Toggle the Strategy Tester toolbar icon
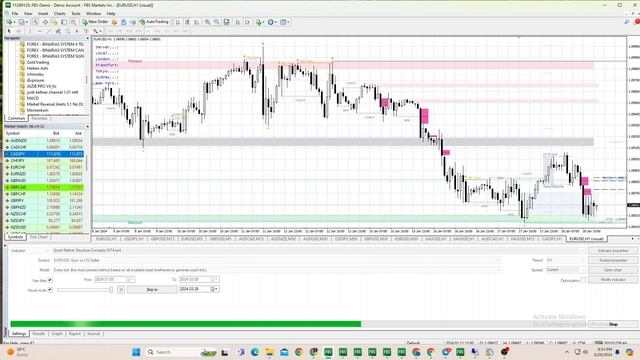Viewport: 640px width, 360px height. point(73,22)
